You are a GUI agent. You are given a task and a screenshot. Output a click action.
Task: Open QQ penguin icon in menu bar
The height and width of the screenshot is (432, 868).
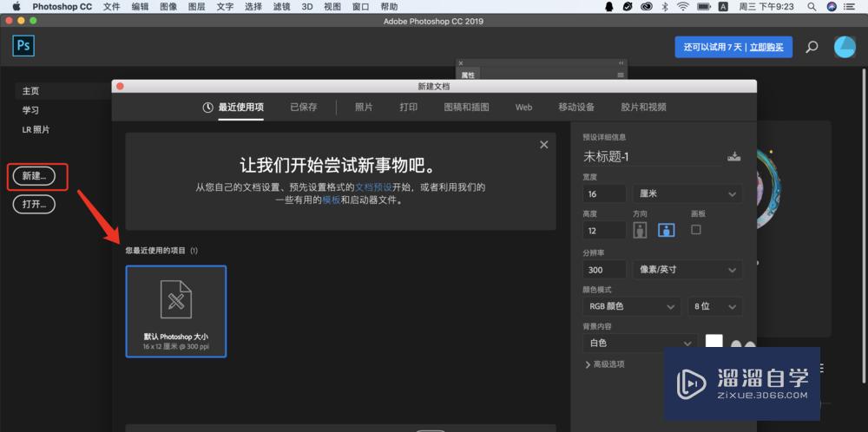point(609,7)
